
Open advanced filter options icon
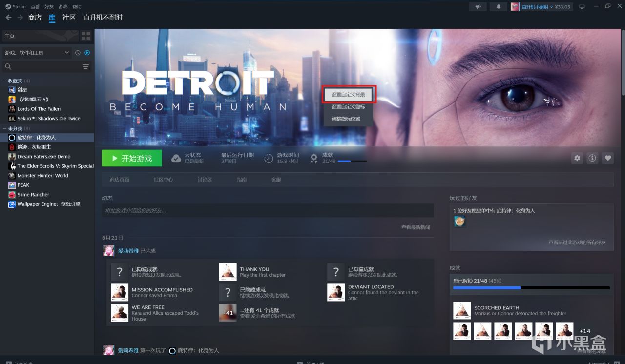tap(86, 66)
